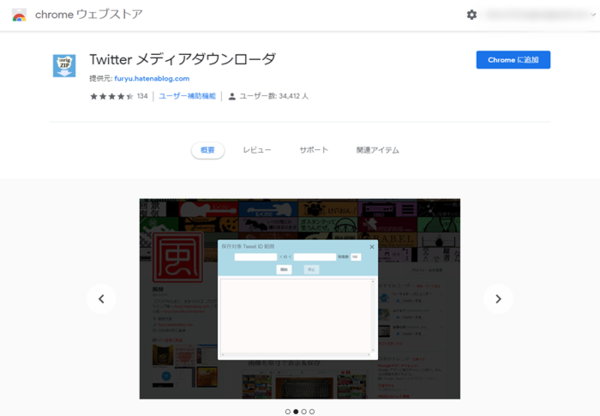Click the blurred account email at top right
600x416 pixels.
coord(536,15)
